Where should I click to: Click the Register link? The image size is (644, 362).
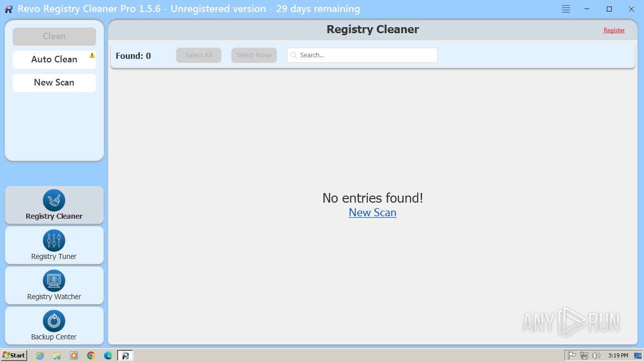point(614,30)
